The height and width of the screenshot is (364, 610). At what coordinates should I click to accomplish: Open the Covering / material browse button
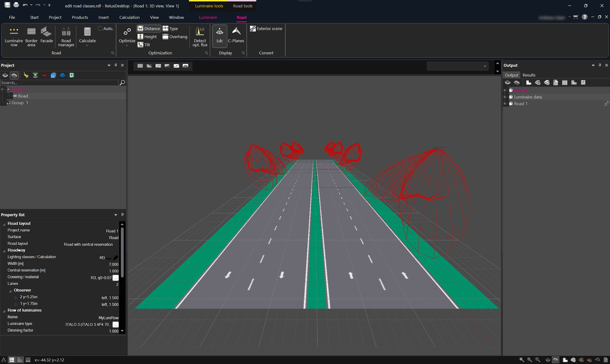(116, 278)
